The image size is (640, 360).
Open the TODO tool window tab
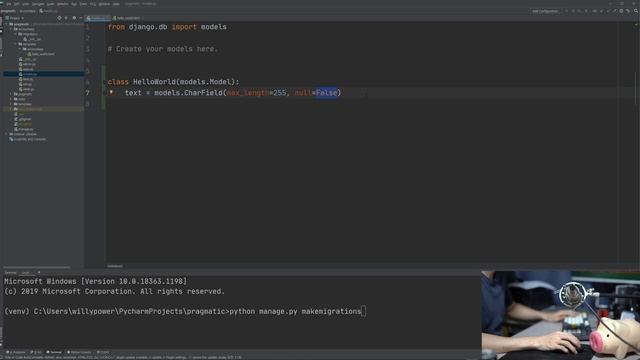pyautogui.click(x=102, y=352)
